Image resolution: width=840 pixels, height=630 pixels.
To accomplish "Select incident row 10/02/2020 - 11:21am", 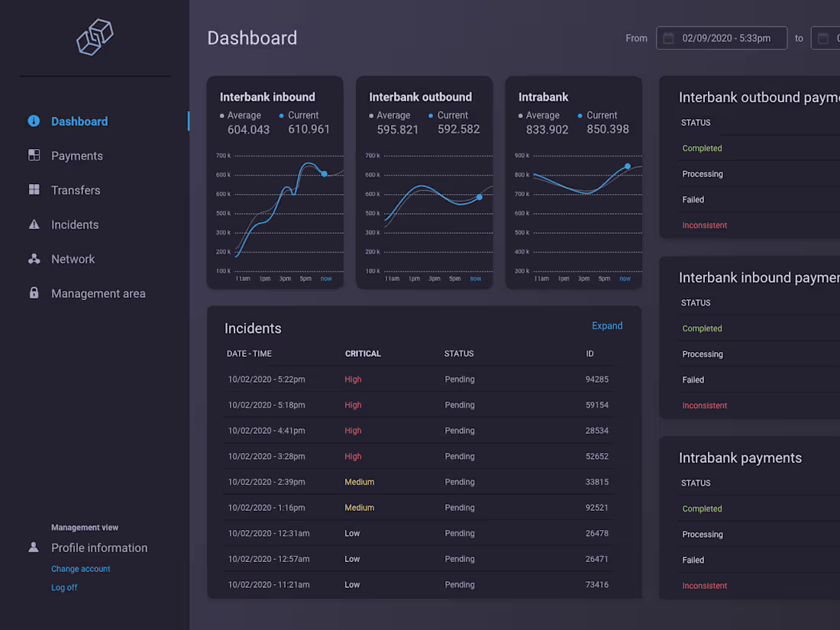I will pyautogui.click(x=422, y=585).
